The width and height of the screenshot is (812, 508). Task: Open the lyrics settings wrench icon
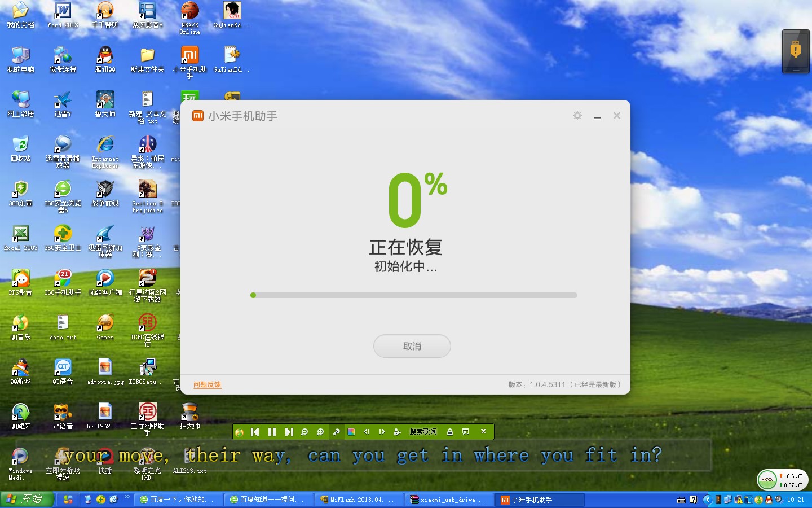(x=398, y=432)
